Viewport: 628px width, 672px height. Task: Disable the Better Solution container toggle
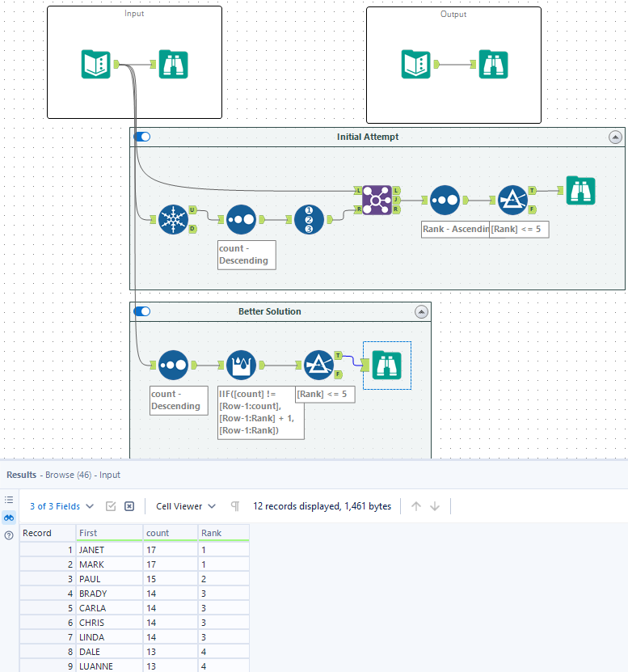(x=142, y=311)
